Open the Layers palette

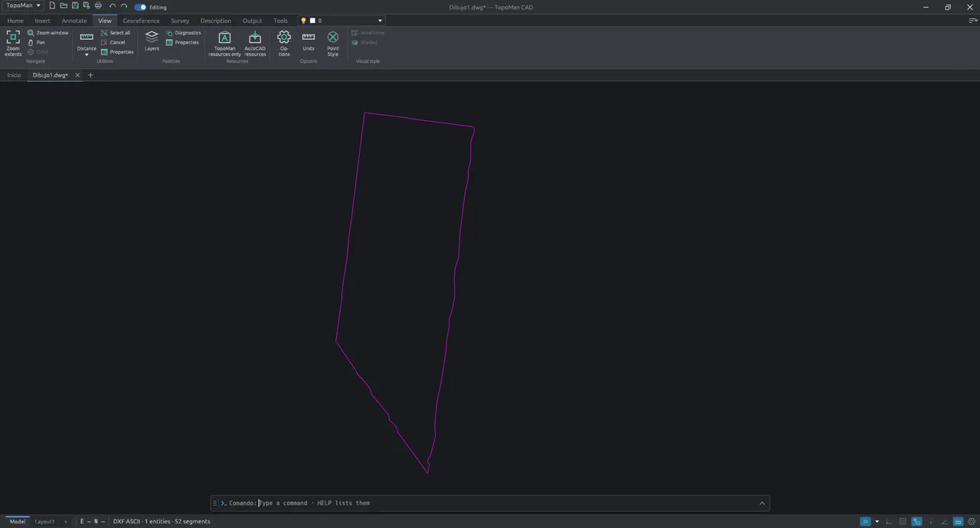152,41
